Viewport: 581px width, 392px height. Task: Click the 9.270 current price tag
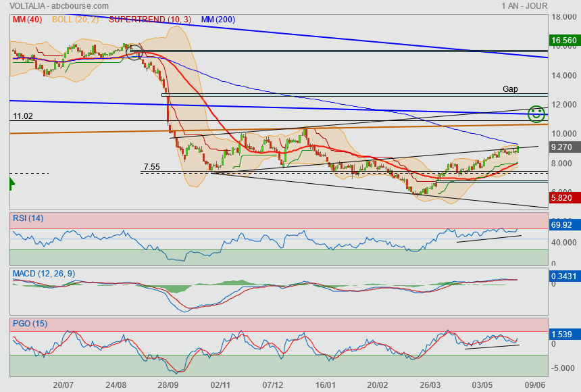[565, 147]
